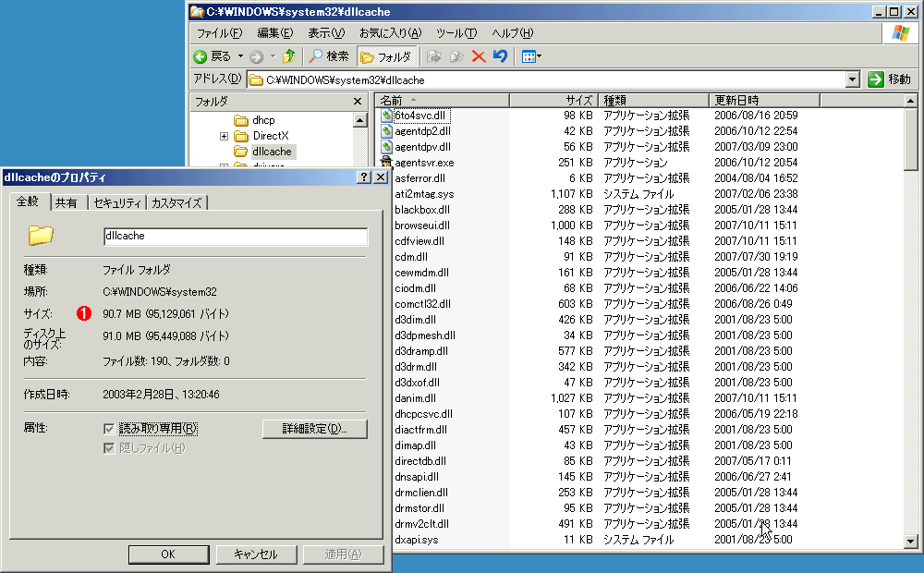Click the green Back arrow icon
This screenshot has width=924, height=573.
point(201,56)
